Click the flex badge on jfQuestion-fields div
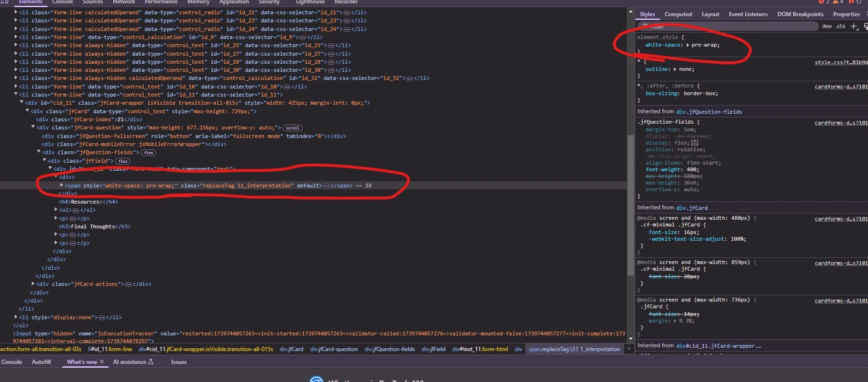868x382 pixels. (x=149, y=153)
